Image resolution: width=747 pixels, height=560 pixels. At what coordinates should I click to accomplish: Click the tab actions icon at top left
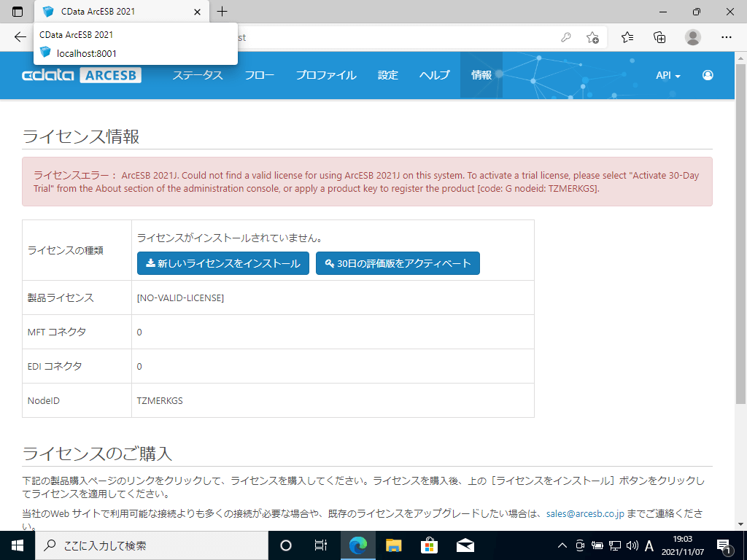pyautogui.click(x=18, y=12)
